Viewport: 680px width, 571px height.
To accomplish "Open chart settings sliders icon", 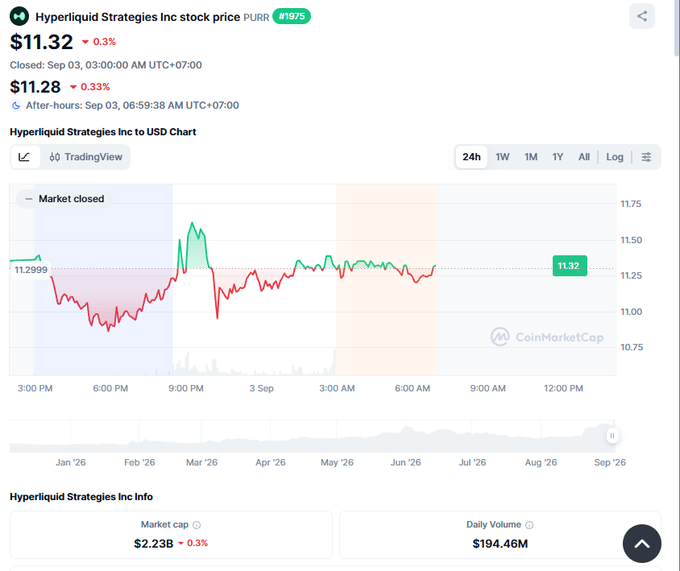I will tap(646, 157).
